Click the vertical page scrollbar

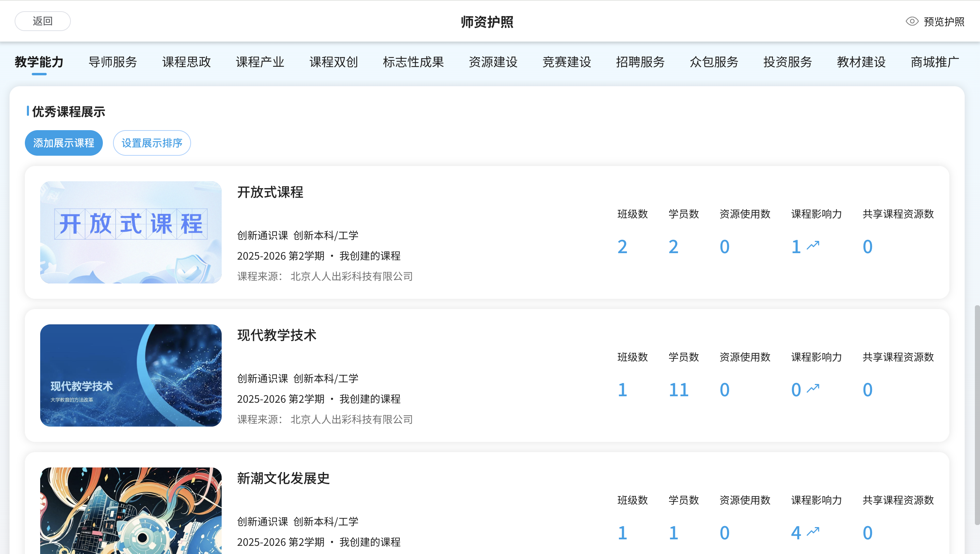click(977, 415)
